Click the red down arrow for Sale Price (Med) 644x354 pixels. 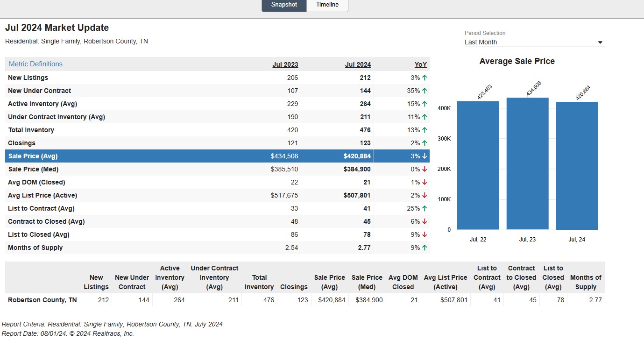point(425,169)
